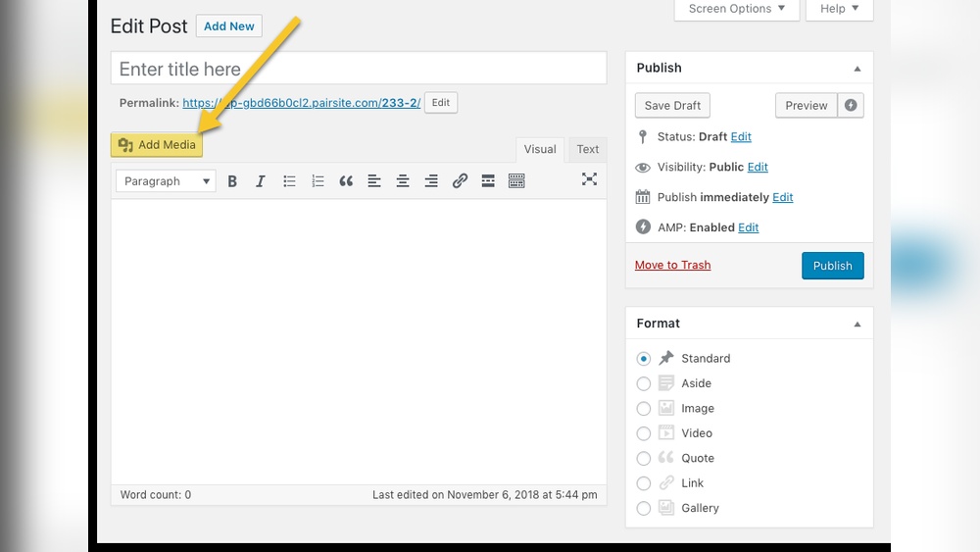This screenshot has width=980, height=552.
Task: Edit the AMP Enabled setting
Action: point(748,227)
